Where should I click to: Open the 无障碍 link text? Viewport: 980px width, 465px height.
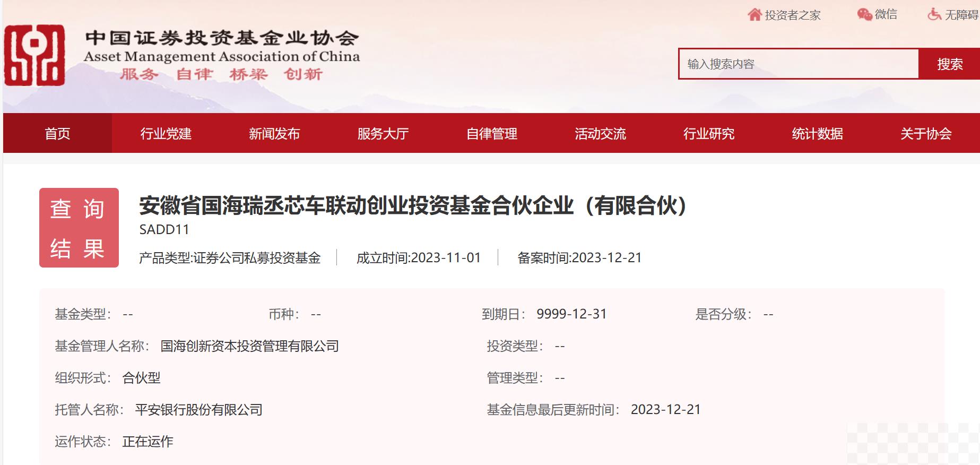pyautogui.click(x=961, y=15)
